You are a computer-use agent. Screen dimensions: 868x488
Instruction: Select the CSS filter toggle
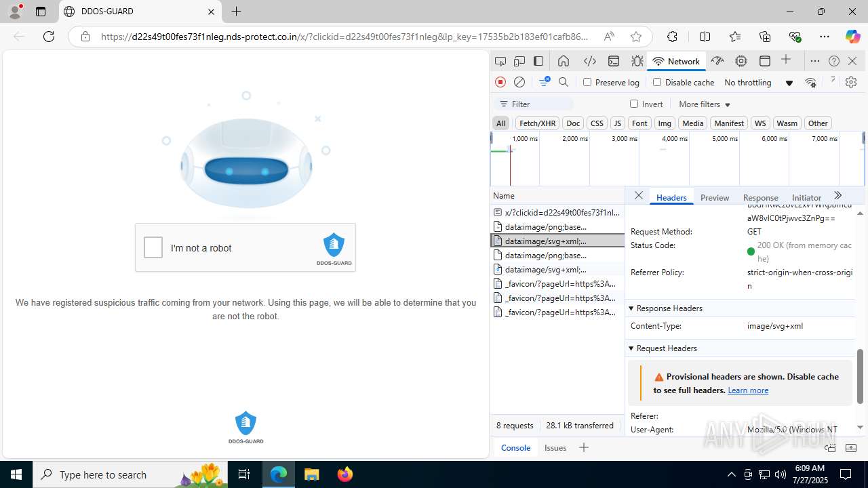pos(597,123)
